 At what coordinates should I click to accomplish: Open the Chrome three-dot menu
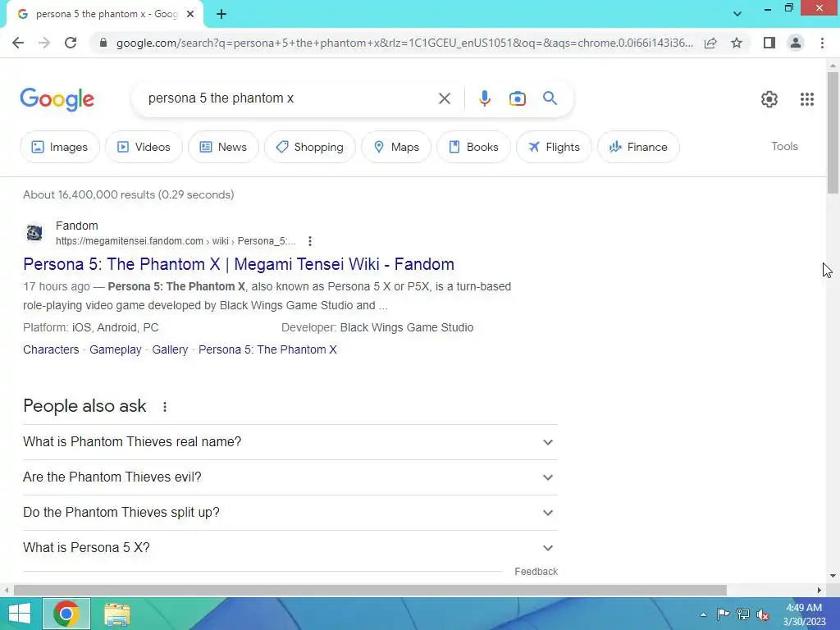pyautogui.click(x=822, y=43)
